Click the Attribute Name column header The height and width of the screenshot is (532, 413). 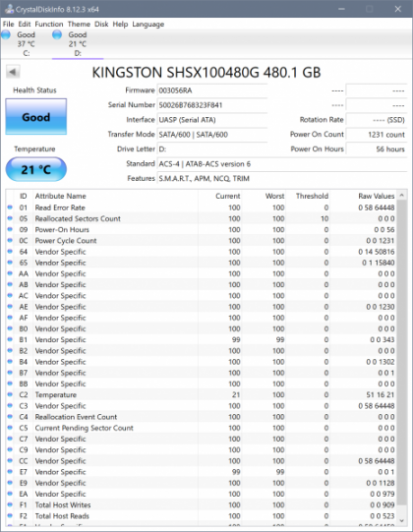60,196
